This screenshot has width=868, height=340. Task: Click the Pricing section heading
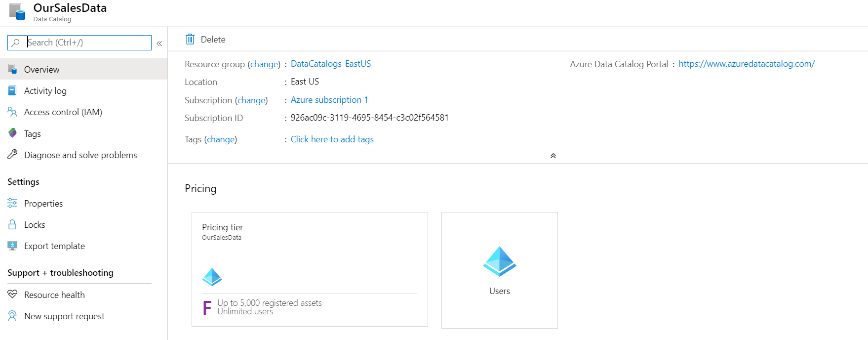(200, 189)
